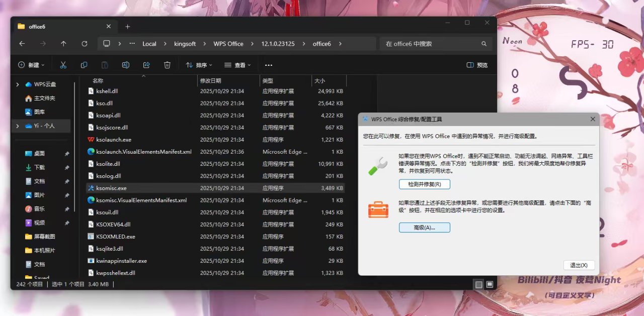The height and width of the screenshot is (316, 644).
Task: Click the orange toolbox icon in WPS dialog
Action: click(378, 209)
